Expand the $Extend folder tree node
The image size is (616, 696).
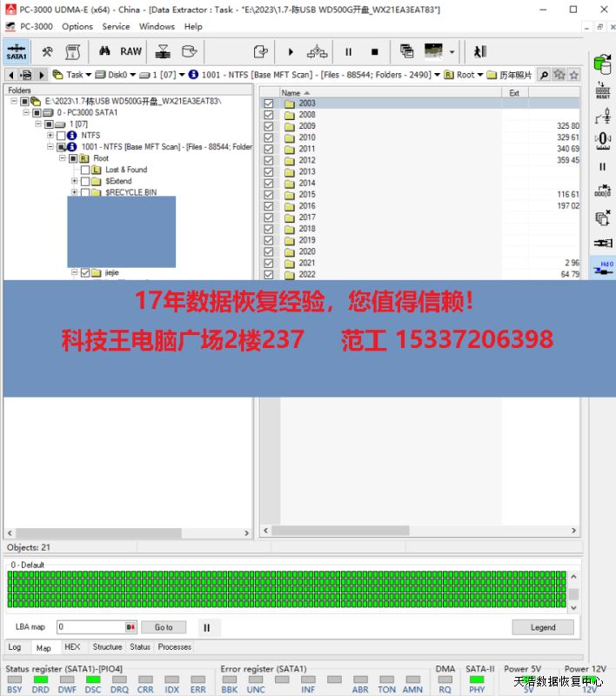click(x=75, y=181)
